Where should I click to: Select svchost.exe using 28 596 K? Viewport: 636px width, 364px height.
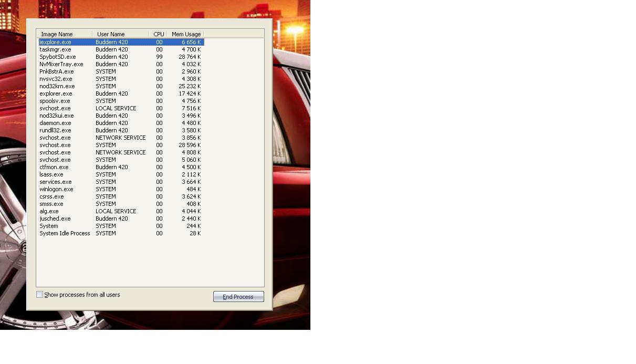(x=121, y=145)
